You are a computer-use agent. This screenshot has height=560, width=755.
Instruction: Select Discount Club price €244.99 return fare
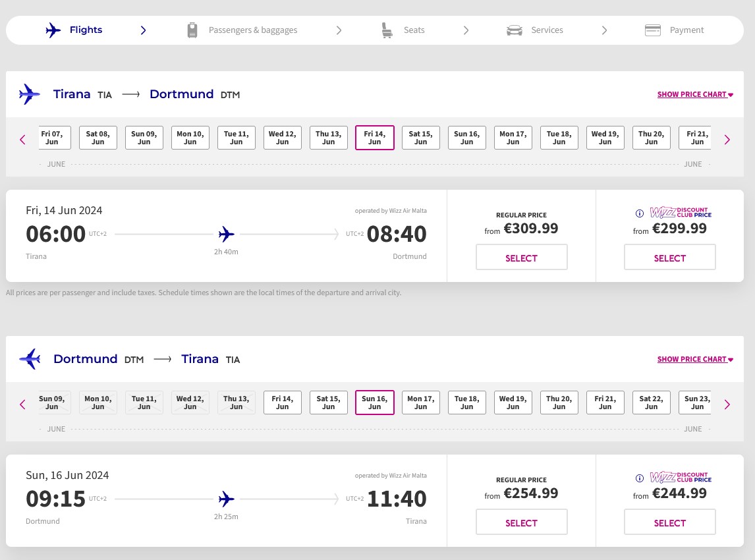(669, 522)
